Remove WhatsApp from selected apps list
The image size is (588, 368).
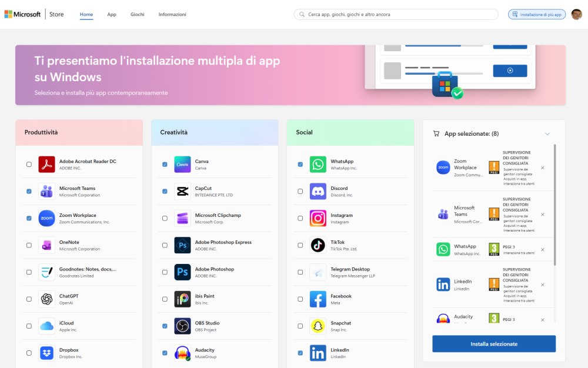tap(543, 249)
